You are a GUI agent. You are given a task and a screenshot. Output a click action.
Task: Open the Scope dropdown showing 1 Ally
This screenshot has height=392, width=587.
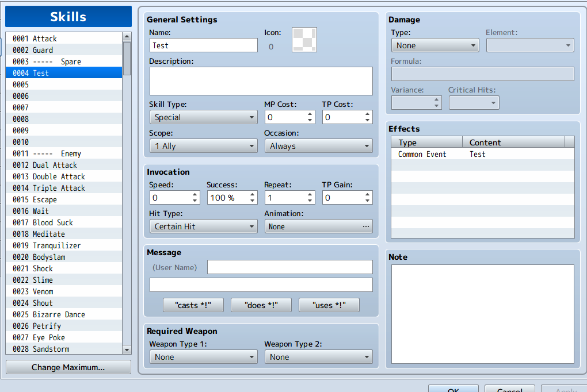point(203,146)
